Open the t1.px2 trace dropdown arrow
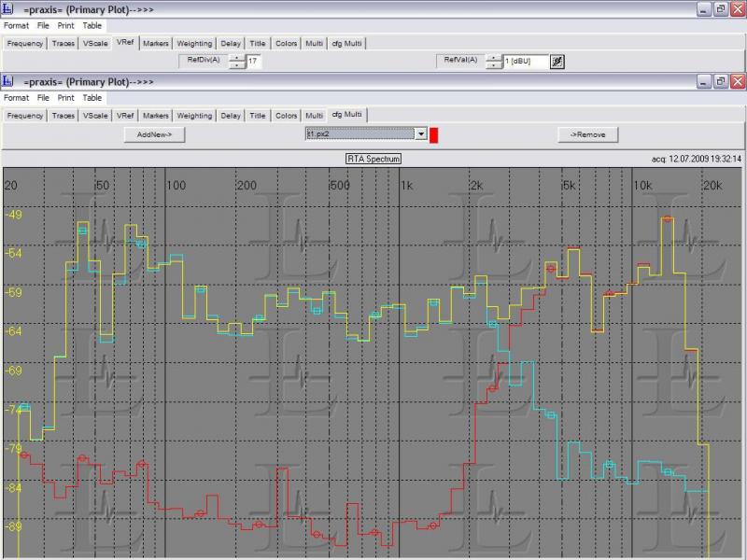 coord(421,133)
